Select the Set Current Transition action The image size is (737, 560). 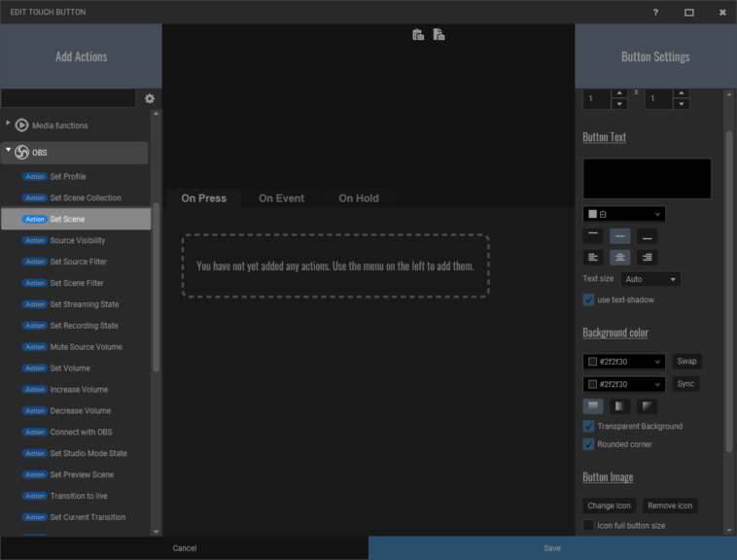click(x=76, y=517)
